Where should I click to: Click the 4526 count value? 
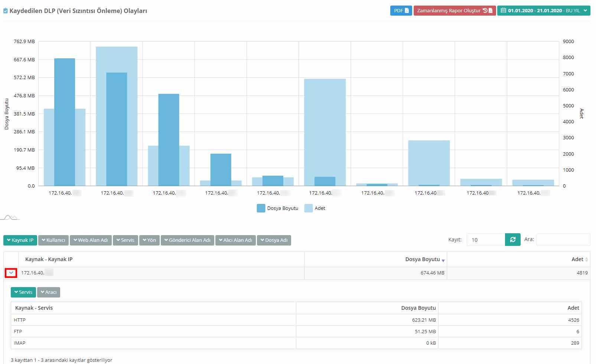pyautogui.click(x=574, y=320)
